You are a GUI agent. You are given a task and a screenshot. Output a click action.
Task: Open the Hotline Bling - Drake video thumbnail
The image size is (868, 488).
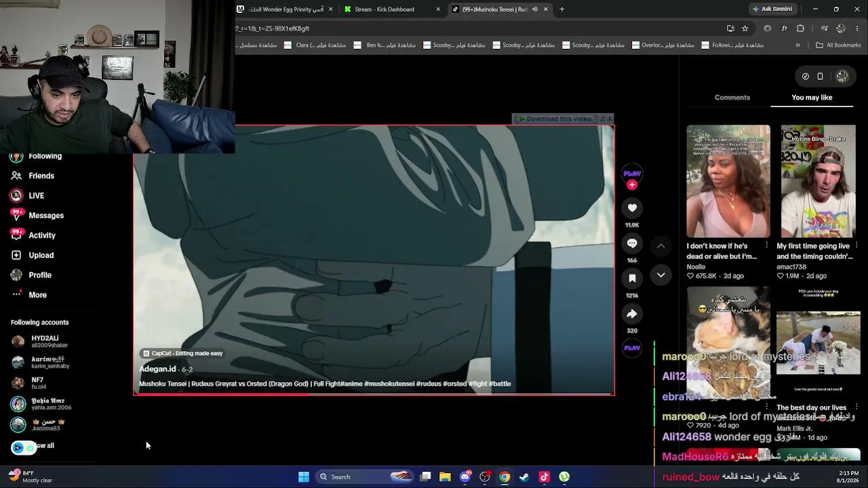point(818,181)
